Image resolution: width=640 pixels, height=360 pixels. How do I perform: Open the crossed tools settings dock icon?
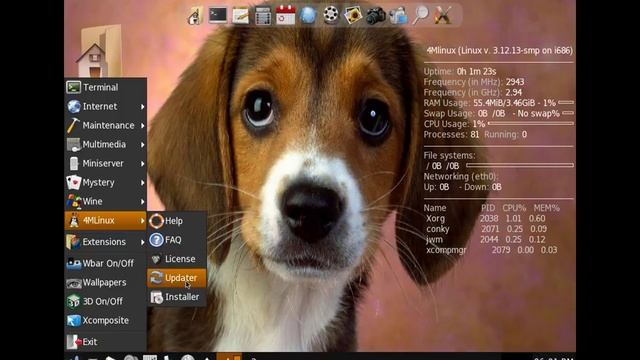pos(443,16)
